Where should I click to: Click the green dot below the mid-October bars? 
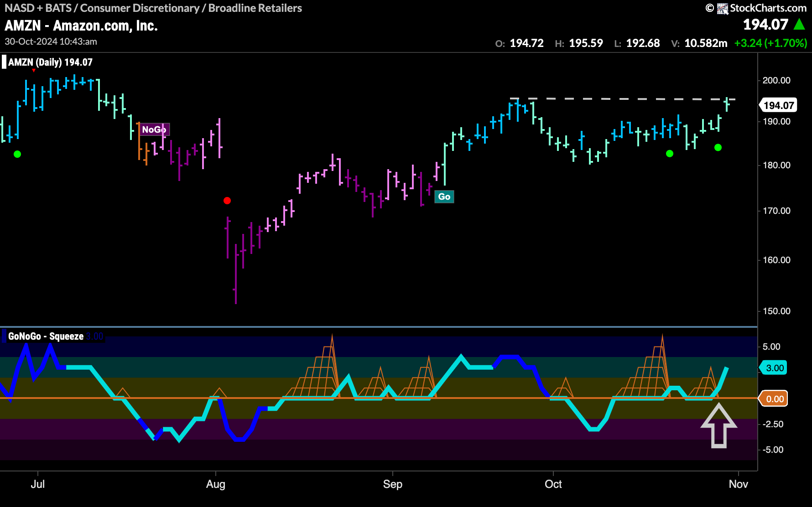[670, 154]
